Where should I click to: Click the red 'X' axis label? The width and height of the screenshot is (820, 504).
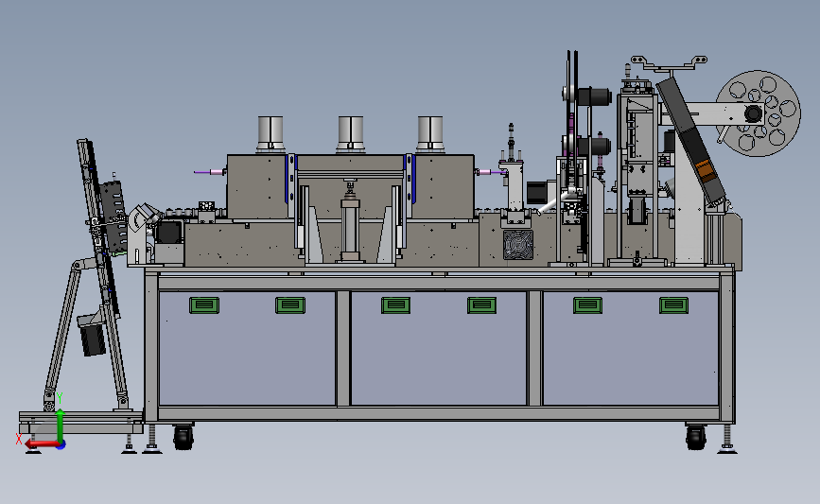pyautogui.click(x=19, y=439)
